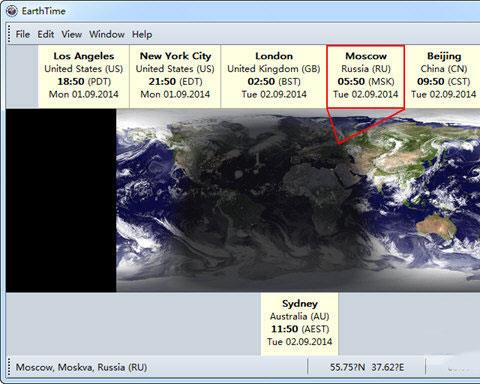Click 05:50 (MSK) time for Moscow
This screenshot has height=384, width=480.
(x=366, y=82)
